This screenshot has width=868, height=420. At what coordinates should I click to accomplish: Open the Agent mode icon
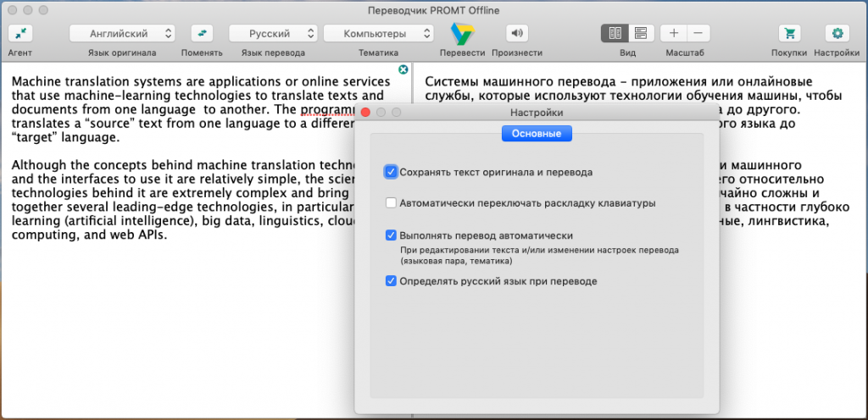(x=20, y=34)
